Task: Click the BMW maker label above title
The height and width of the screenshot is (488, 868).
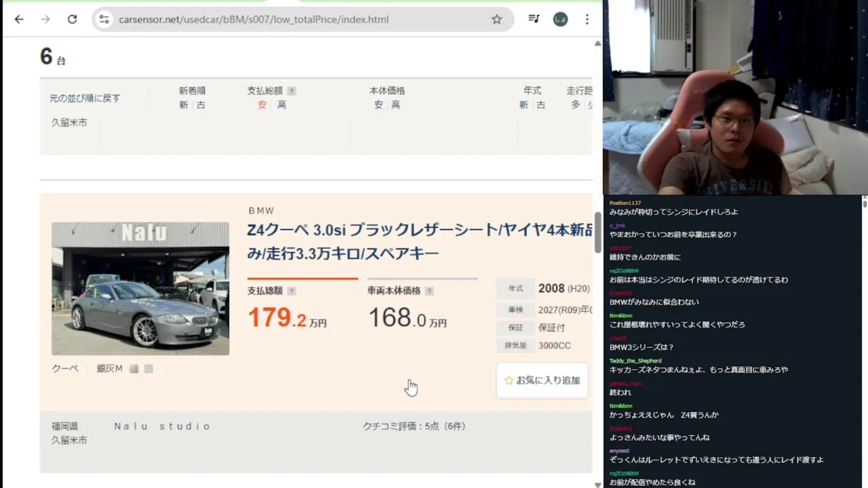Action: coord(261,211)
